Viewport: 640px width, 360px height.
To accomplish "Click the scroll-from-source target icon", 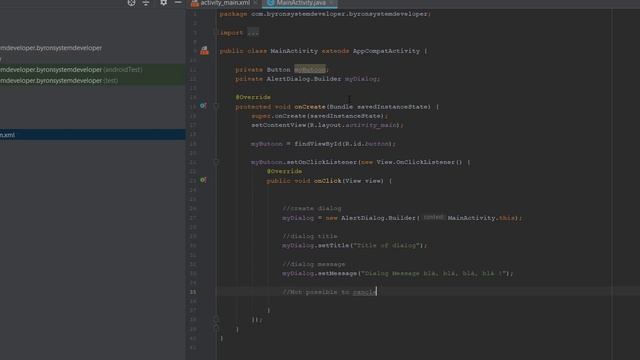I will (x=131, y=3).
